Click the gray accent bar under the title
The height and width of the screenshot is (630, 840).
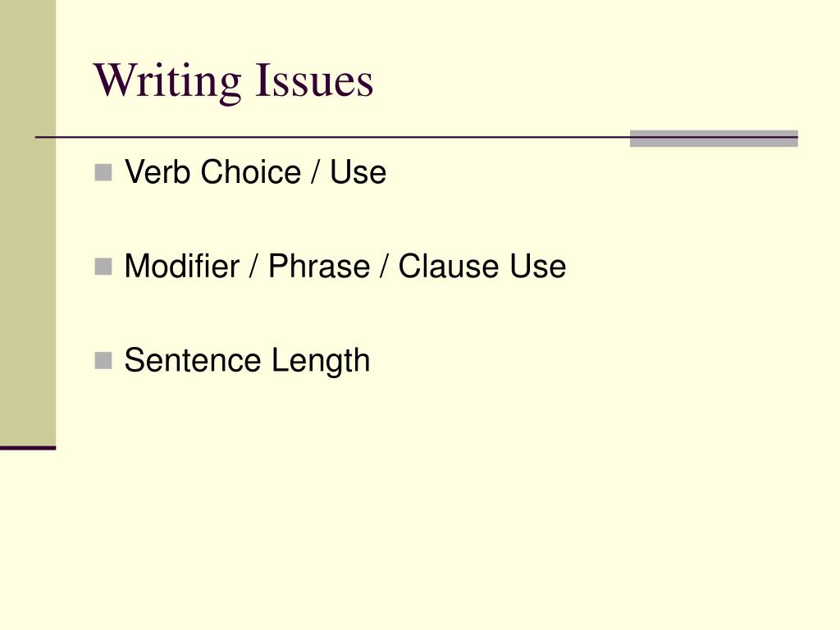(714, 138)
